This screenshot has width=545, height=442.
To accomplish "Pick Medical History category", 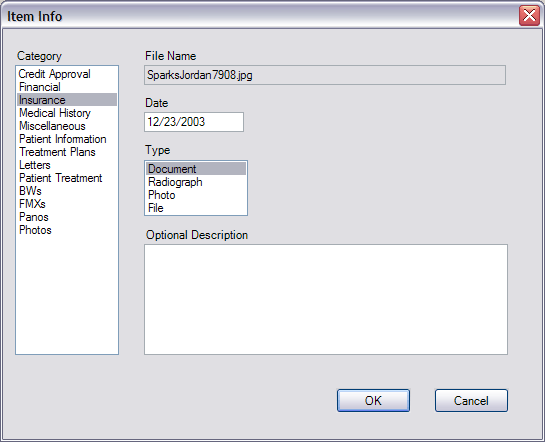I will tap(67, 113).
